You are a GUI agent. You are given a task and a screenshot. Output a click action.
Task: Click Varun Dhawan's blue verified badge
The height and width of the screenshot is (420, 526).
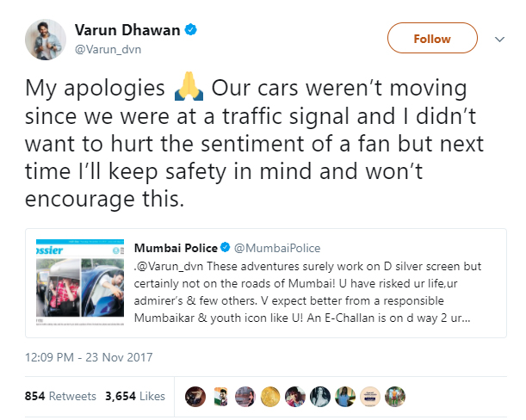(191, 30)
